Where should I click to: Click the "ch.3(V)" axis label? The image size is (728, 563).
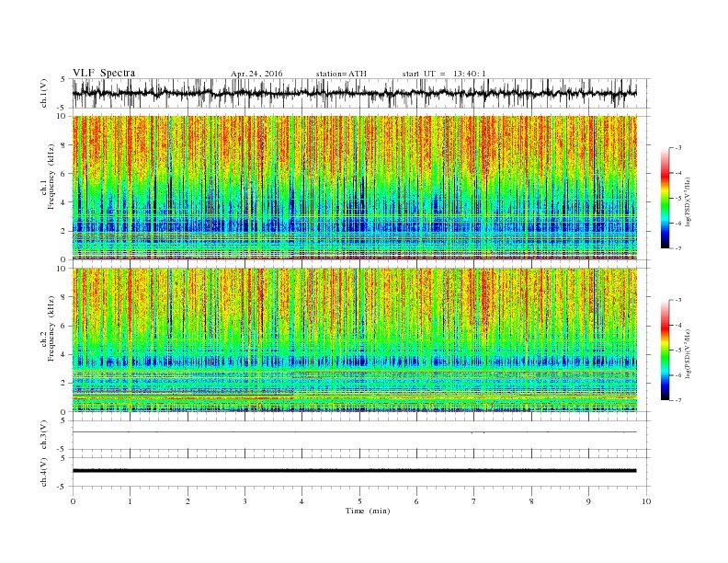tap(44, 435)
